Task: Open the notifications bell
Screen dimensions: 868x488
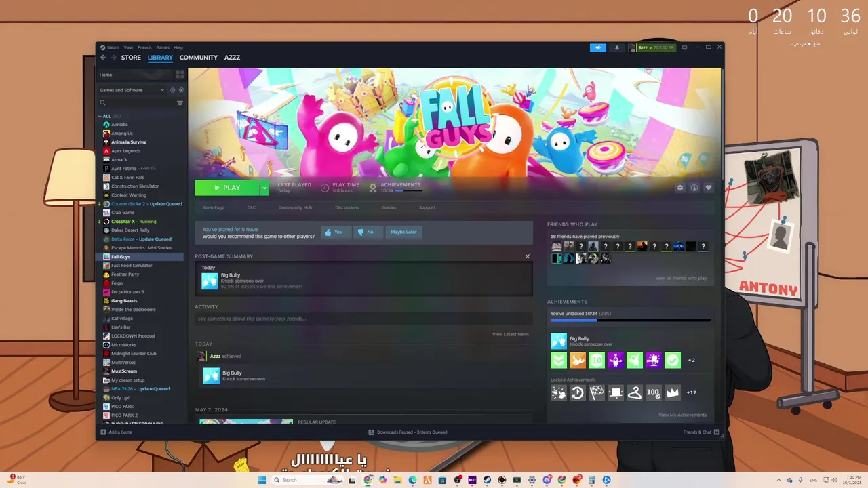Action: click(x=616, y=47)
